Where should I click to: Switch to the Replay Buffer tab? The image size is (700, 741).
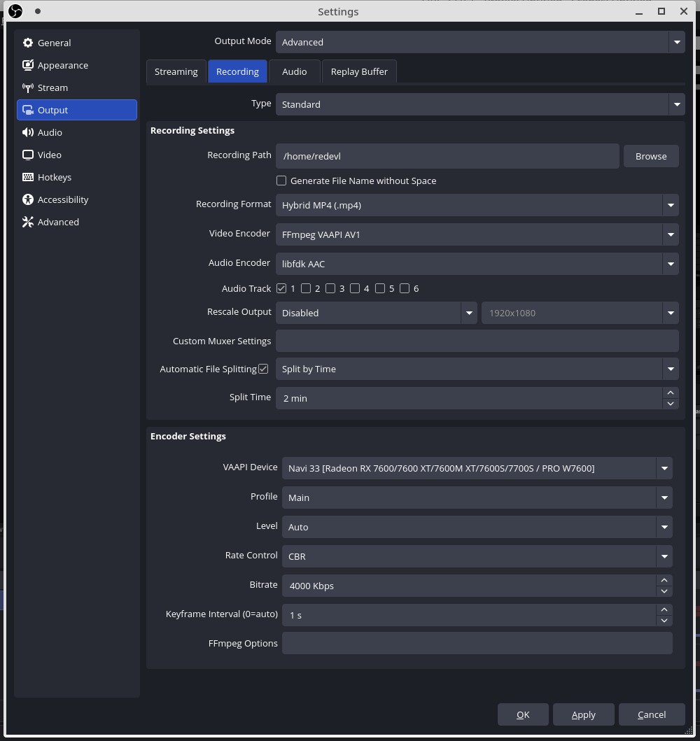click(359, 71)
